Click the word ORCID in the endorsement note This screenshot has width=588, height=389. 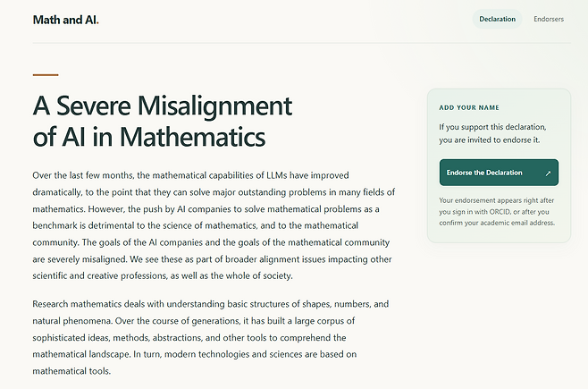coord(500,212)
